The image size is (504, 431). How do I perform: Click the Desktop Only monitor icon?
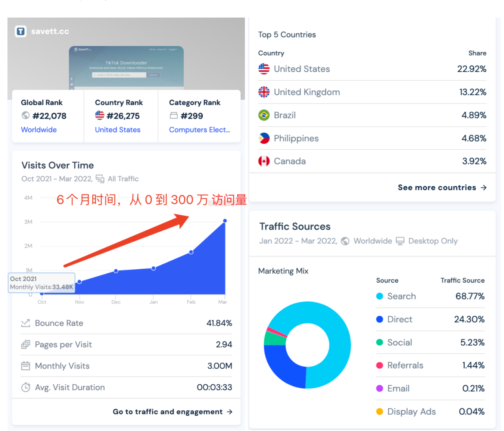click(x=400, y=241)
